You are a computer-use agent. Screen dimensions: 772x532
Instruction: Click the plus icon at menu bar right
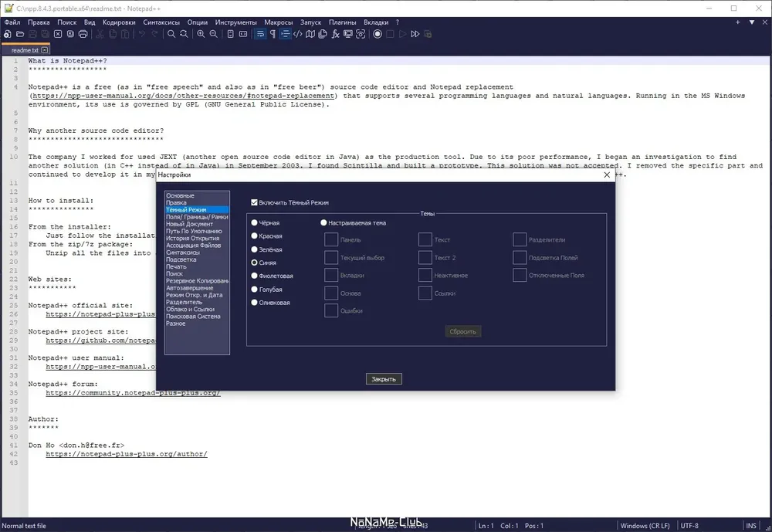point(737,22)
